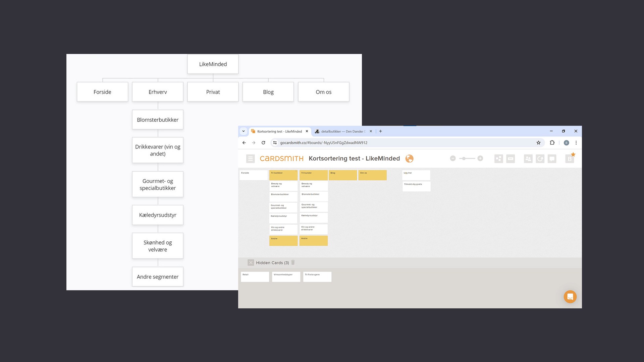Open the B user profile badge

[570, 159]
